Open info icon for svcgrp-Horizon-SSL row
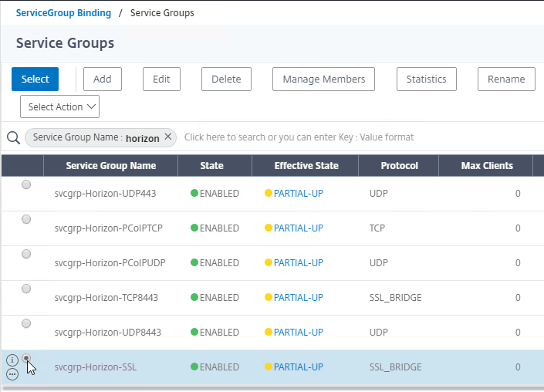The image size is (544, 392). (12, 360)
